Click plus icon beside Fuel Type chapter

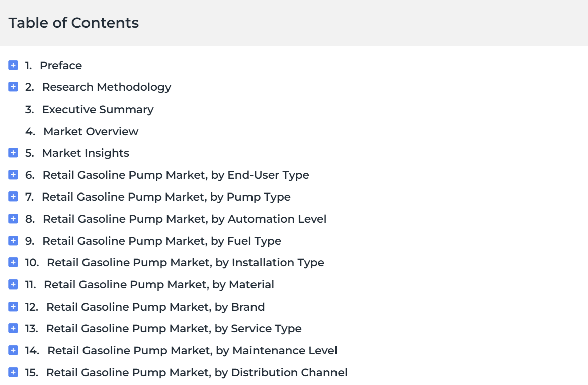click(x=13, y=241)
